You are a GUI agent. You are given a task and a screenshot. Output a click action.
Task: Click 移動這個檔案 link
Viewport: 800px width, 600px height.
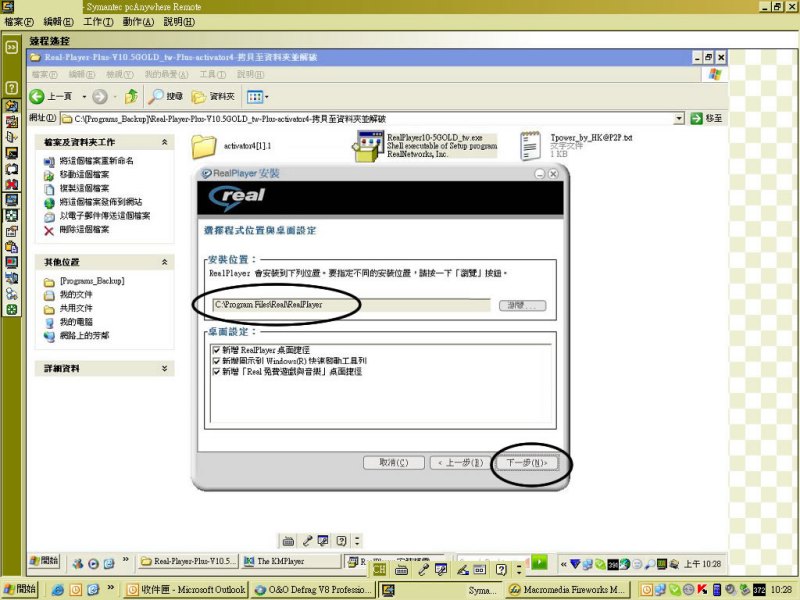pyautogui.click(x=84, y=174)
